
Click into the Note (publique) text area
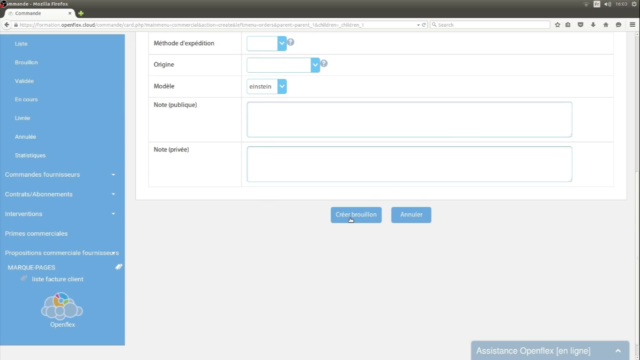pyautogui.click(x=409, y=120)
